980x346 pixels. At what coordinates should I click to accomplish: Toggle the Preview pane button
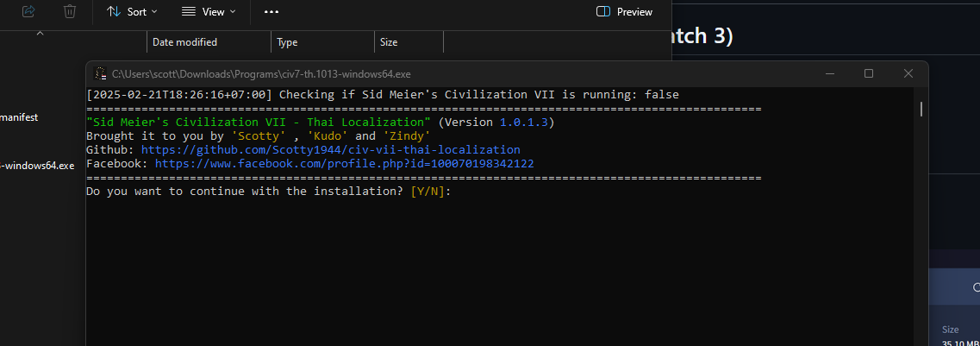(x=624, y=11)
